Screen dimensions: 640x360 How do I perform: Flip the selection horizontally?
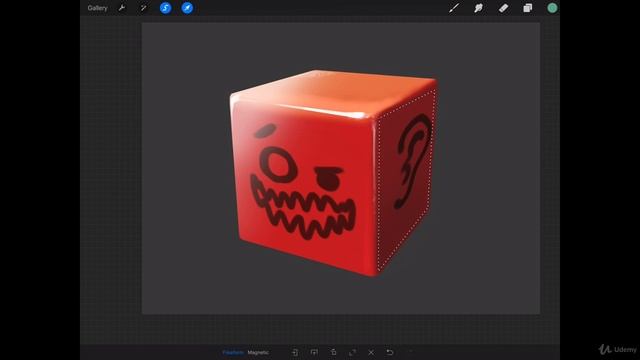point(295,352)
